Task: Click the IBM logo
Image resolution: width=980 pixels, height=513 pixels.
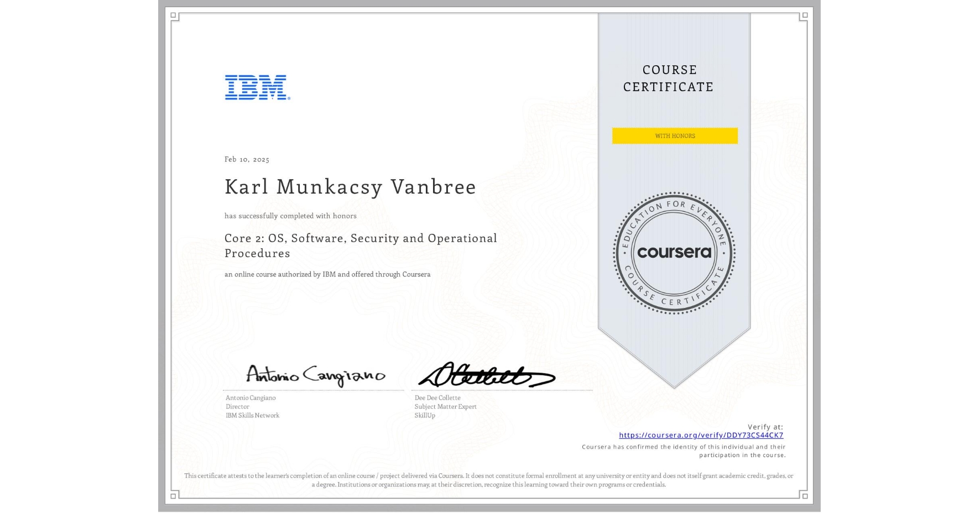Action: click(258, 87)
